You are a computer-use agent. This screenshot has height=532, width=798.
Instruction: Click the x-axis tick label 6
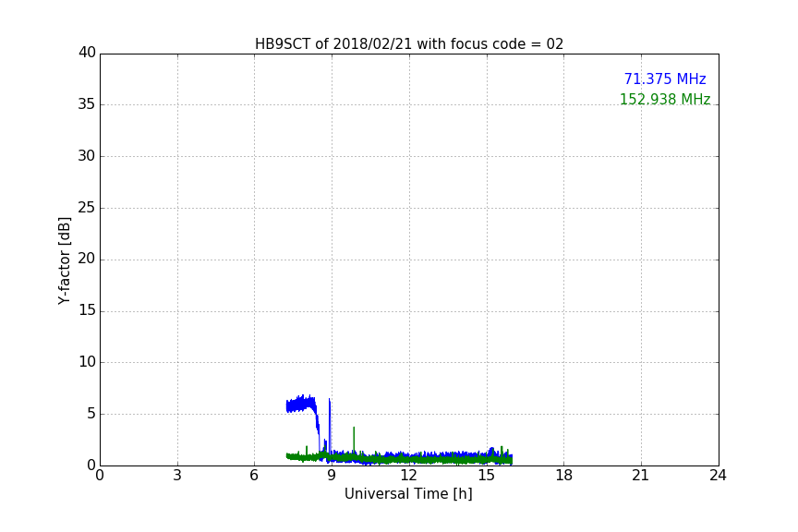click(x=254, y=476)
